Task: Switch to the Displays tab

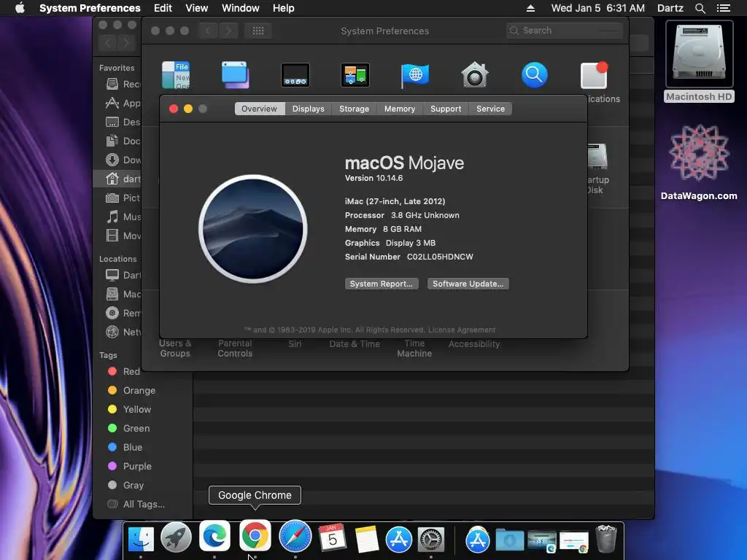Action: pyautogui.click(x=309, y=109)
